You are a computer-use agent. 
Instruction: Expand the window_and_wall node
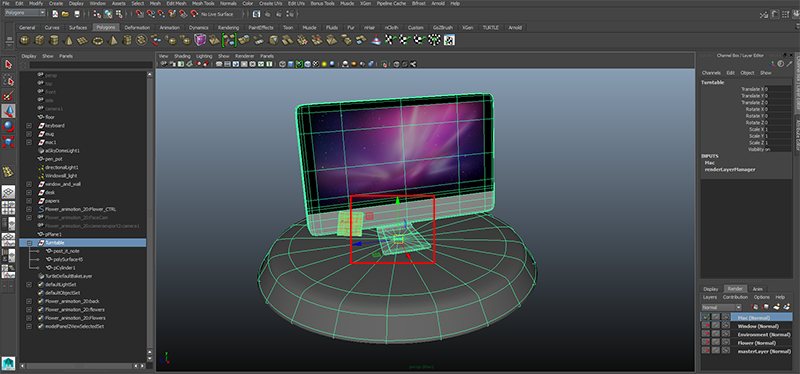pos(29,184)
